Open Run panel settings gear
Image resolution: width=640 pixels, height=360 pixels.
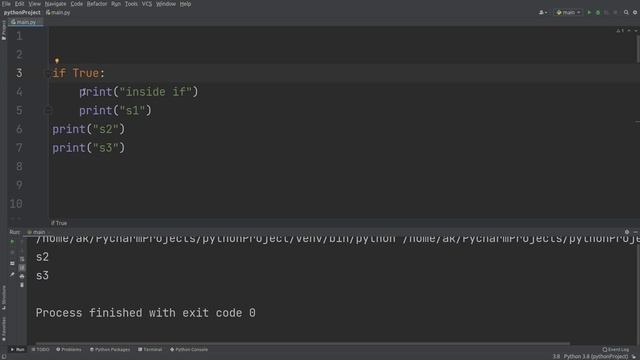pyautogui.click(x=627, y=232)
